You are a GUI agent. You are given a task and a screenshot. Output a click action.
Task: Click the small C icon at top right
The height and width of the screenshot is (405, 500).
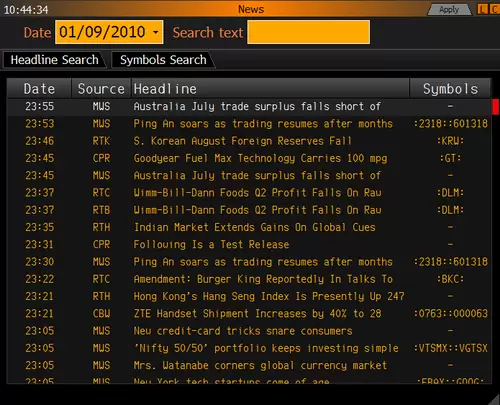coord(494,9)
